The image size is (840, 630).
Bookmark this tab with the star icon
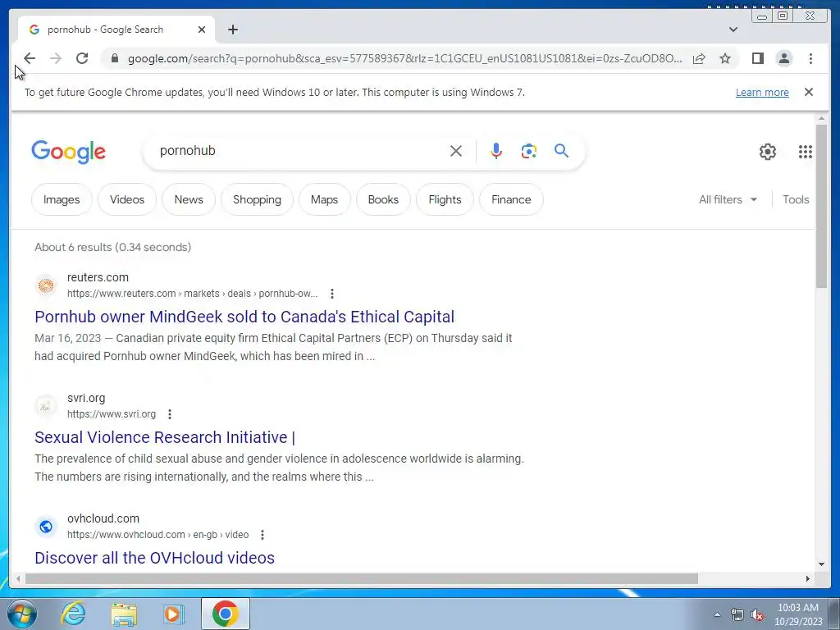[725, 58]
